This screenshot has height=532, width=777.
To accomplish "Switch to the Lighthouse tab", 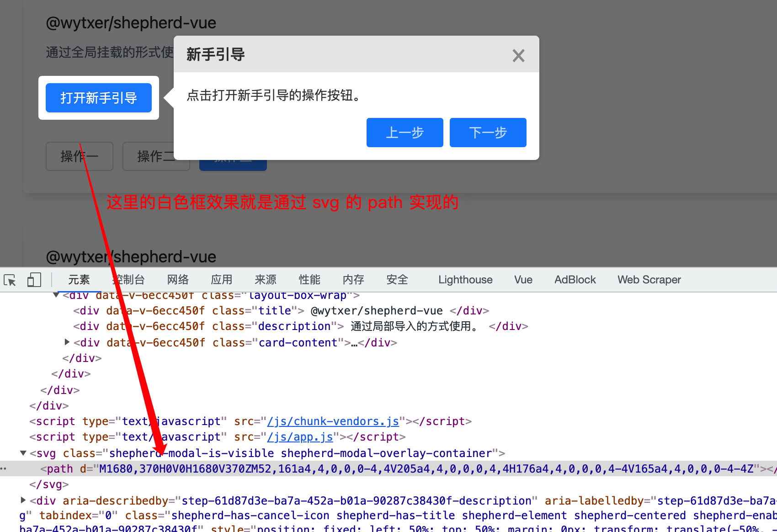I will pyautogui.click(x=465, y=279).
